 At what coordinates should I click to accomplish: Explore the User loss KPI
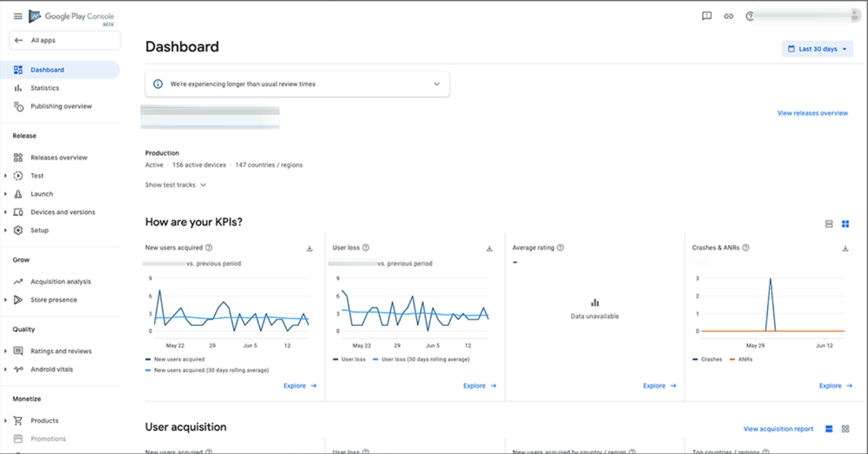pos(480,386)
